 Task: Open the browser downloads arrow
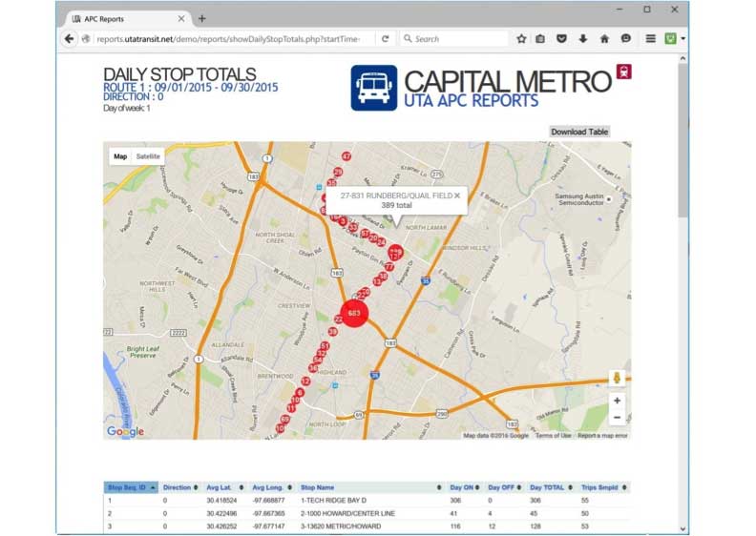point(583,39)
